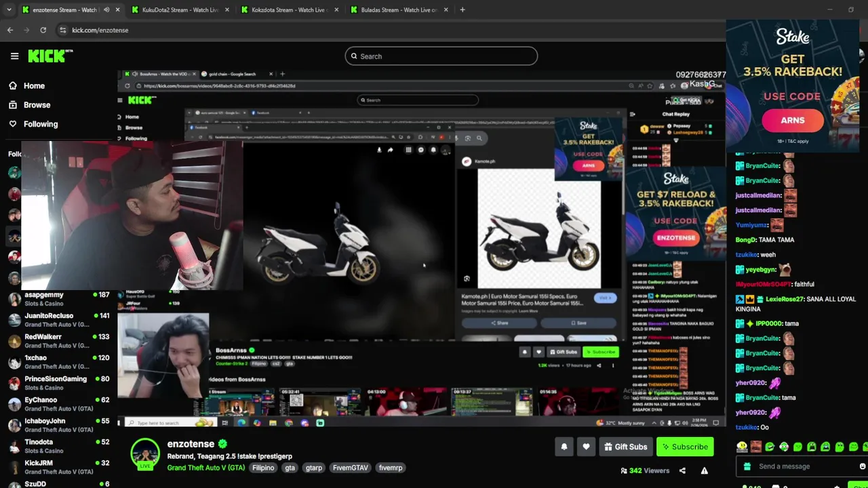This screenshot has width=868, height=488.
Task: Click the Stake ARNS promo code button
Action: pyautogui.click(x=792, y=121)
